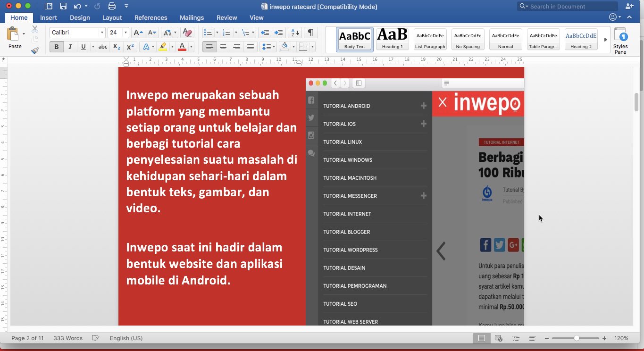Viewport: 644px width, 351px height.
Task: Pick up formatting with Format Painter brush
Action: 35,50
